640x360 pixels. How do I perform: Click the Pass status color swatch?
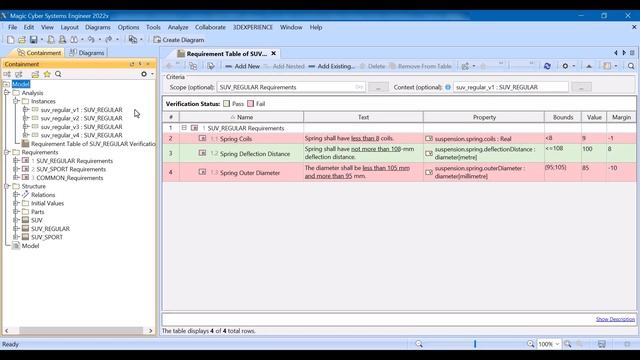[227, 104]
